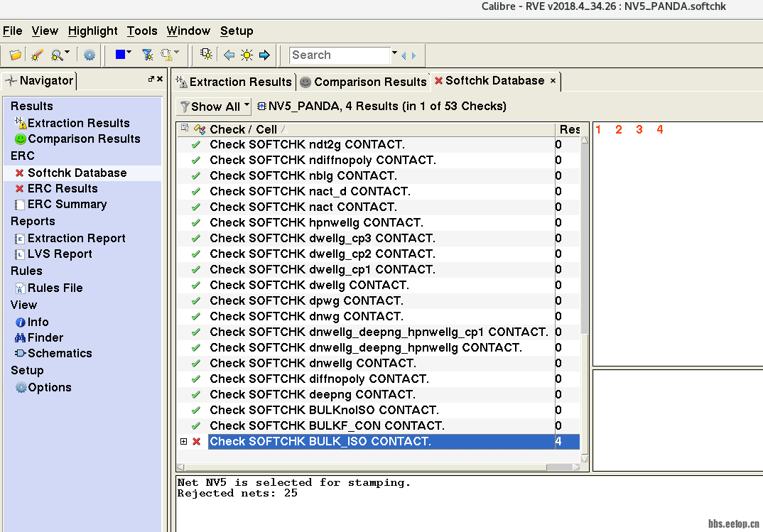Click the search previous small left arrow
The height and width of the screenshot is (532, 763).
(x=404, y=56)
